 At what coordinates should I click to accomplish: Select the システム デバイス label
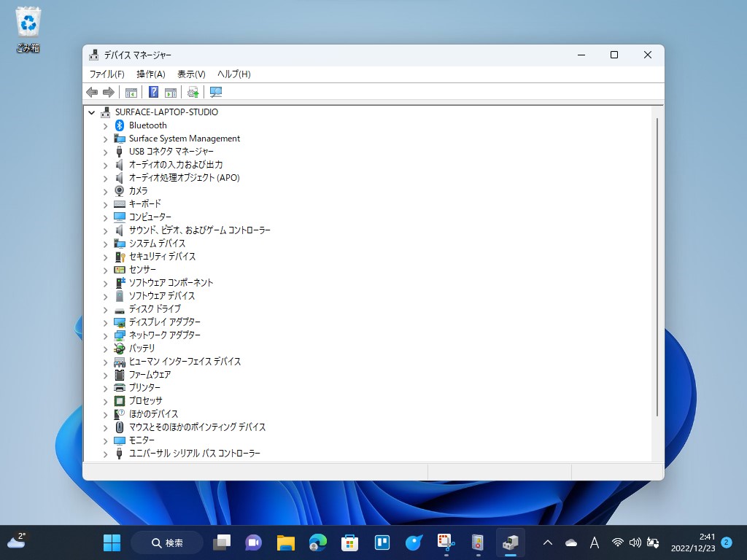158,244
